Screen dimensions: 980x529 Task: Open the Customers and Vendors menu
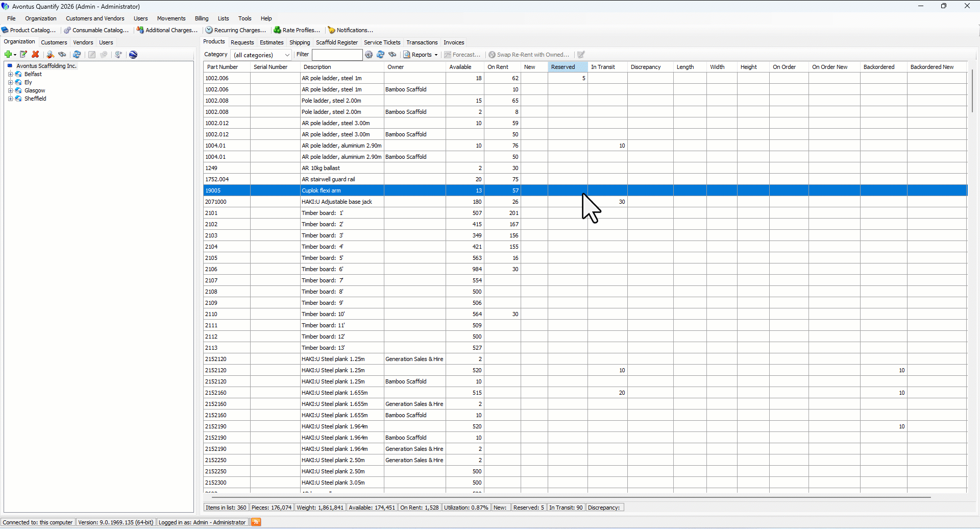pyautogui.click(x=95, y=18)
